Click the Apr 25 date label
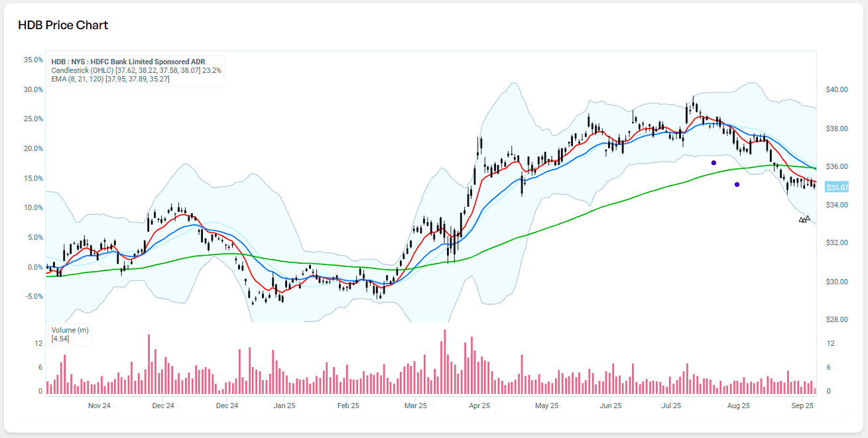 pos(479,406)
